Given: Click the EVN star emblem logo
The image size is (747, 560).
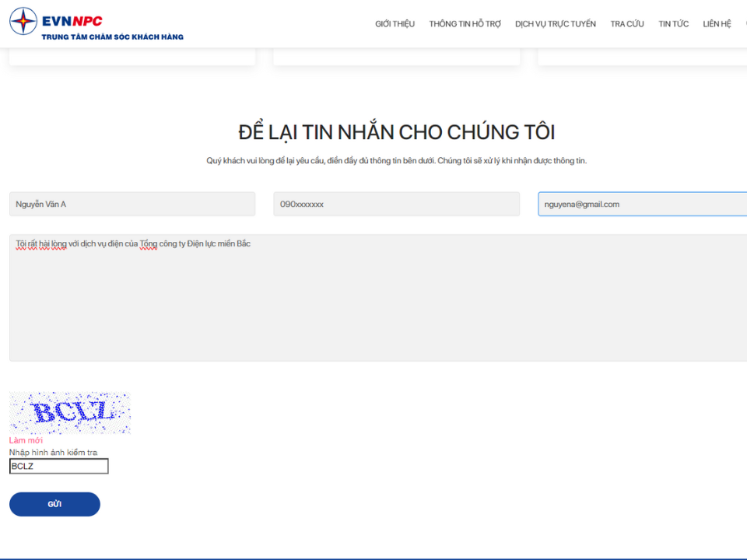Looking at the screenshot, I should (x=23, y=22).
